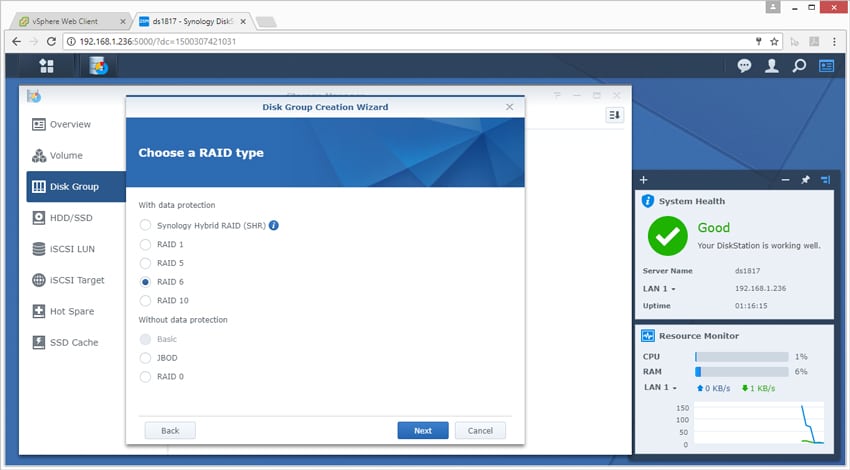
Task: Select the RAID 6 radio button
Action: (x=145, y=282)
